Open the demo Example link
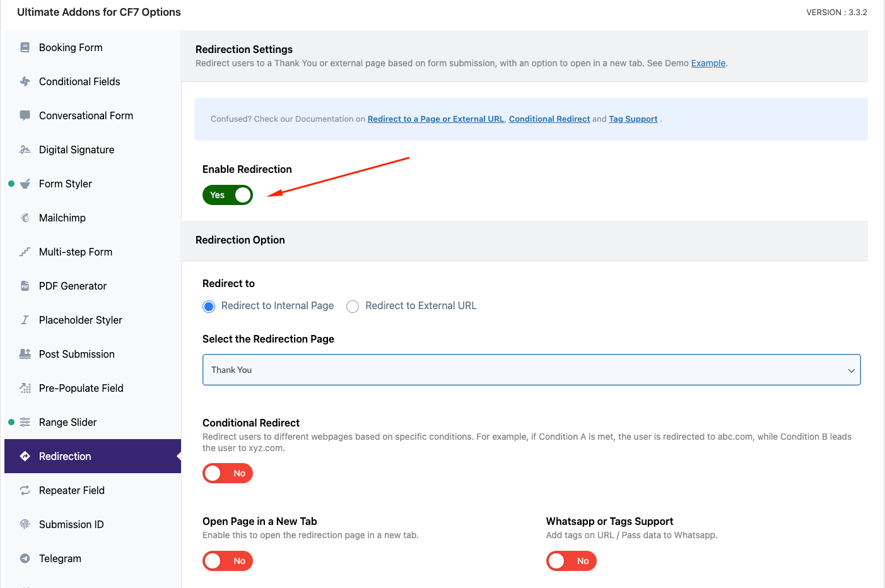The image size is (885, 588). pyautogui.click(x=708, y=62)
